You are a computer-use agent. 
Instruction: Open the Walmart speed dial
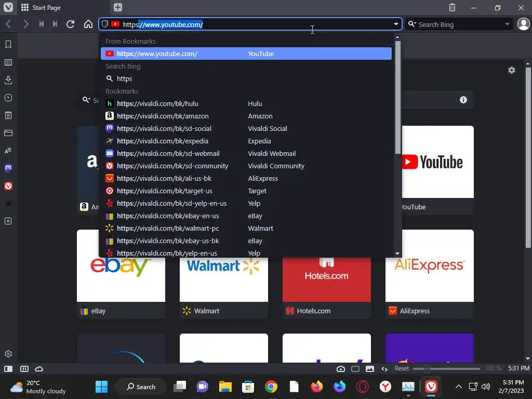(224, 274)
